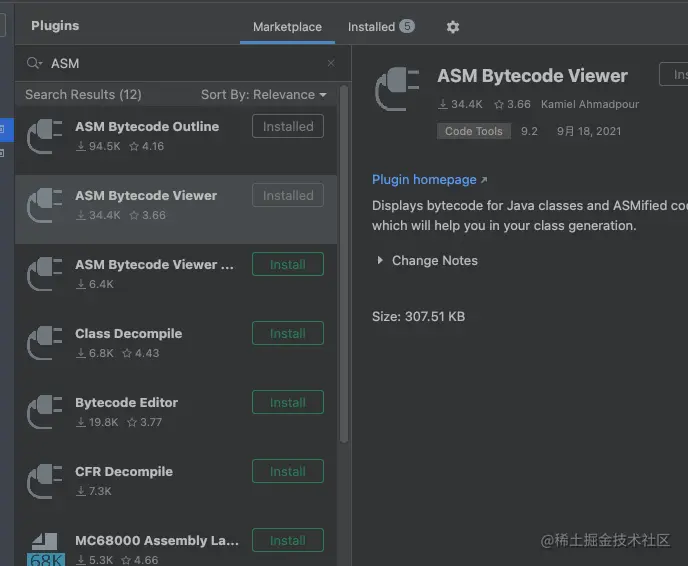
Task: Install the CFR Decompile plugin
Action: click(288, 471)
